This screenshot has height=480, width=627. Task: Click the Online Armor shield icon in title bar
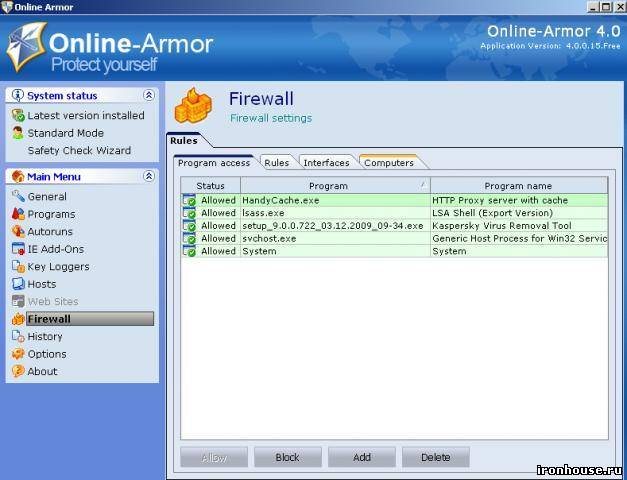coord(7,7)
